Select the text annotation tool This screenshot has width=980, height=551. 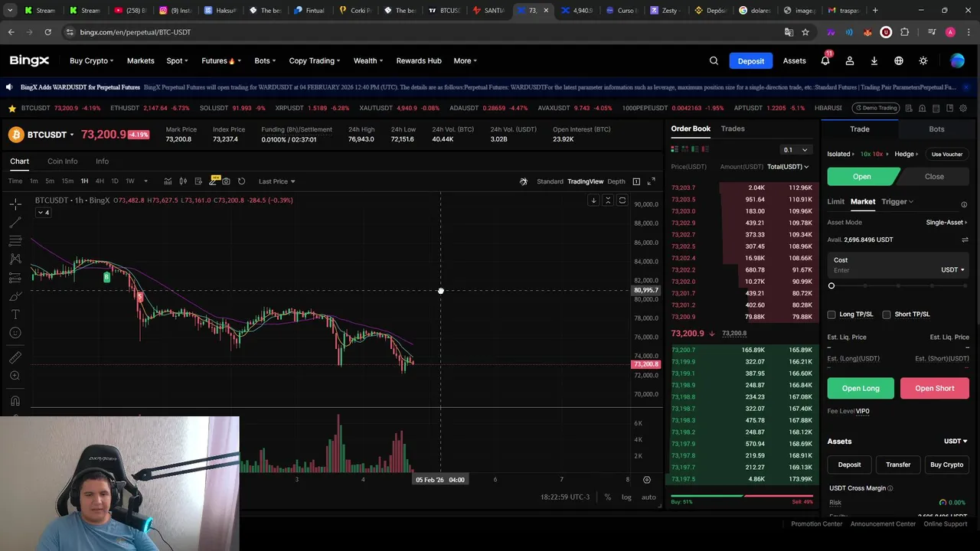(x=15, y=315)
